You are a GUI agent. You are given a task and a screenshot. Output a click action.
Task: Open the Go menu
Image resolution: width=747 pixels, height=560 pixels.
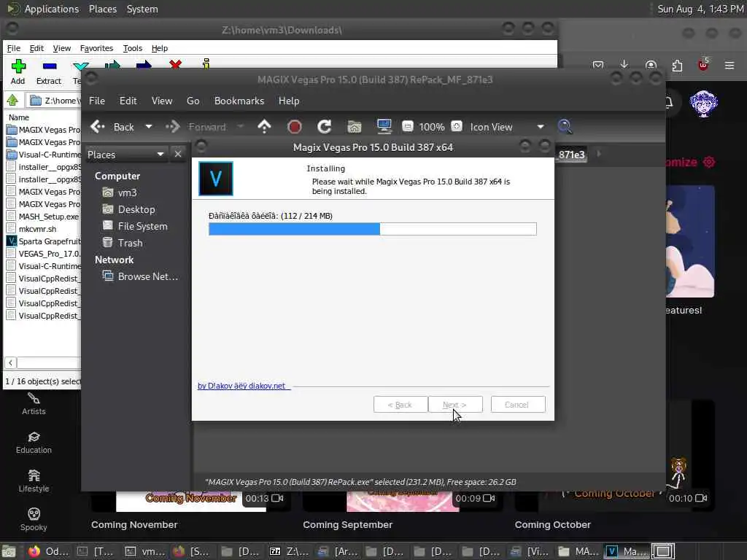click(193, 101)
